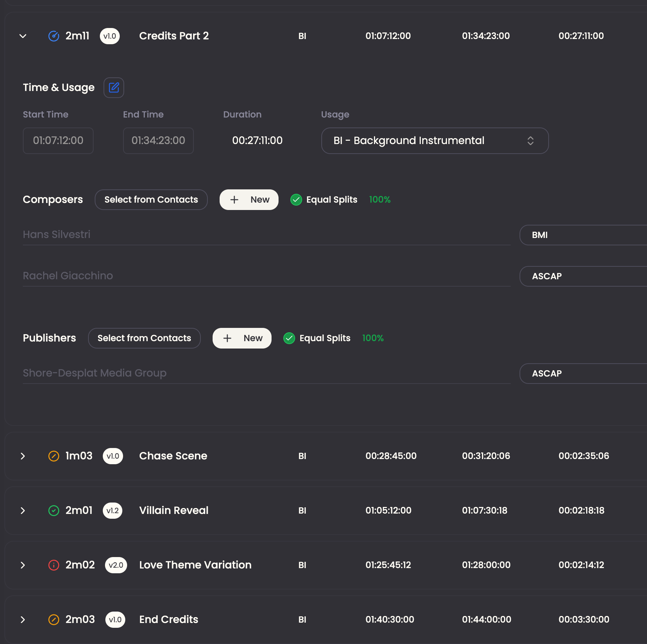Click the v1.0 version badge on Chase Scene
Image resolution: width=647 pixels, height=644 pixels.
tap(113, 456)
